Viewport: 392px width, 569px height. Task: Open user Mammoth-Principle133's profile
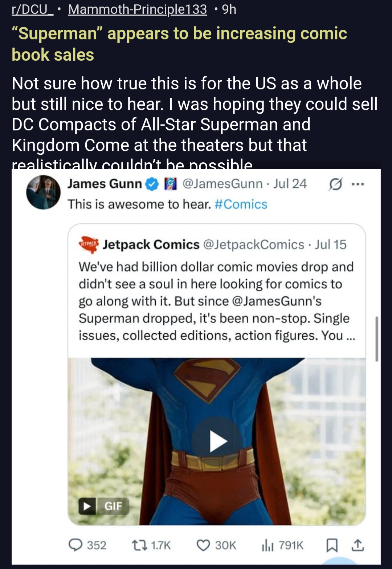[138, 9]
